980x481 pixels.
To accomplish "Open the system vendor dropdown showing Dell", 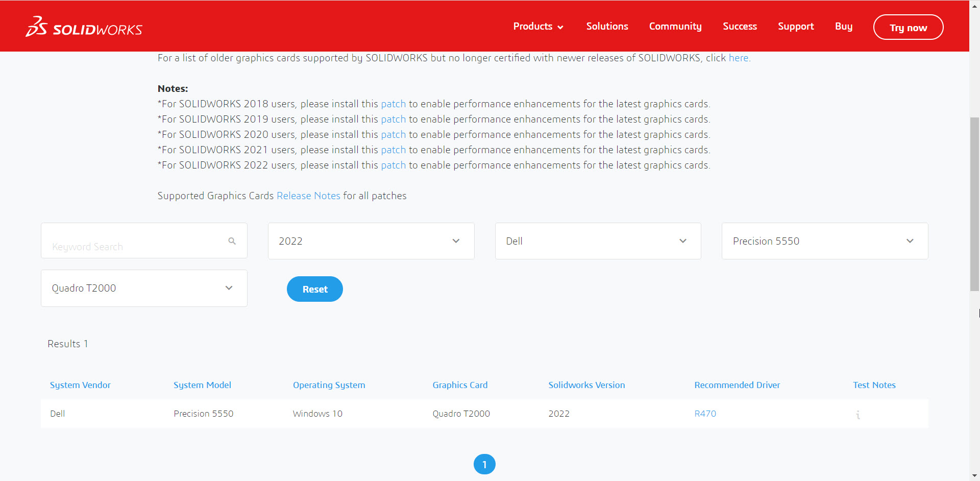I will coord(598,240).
